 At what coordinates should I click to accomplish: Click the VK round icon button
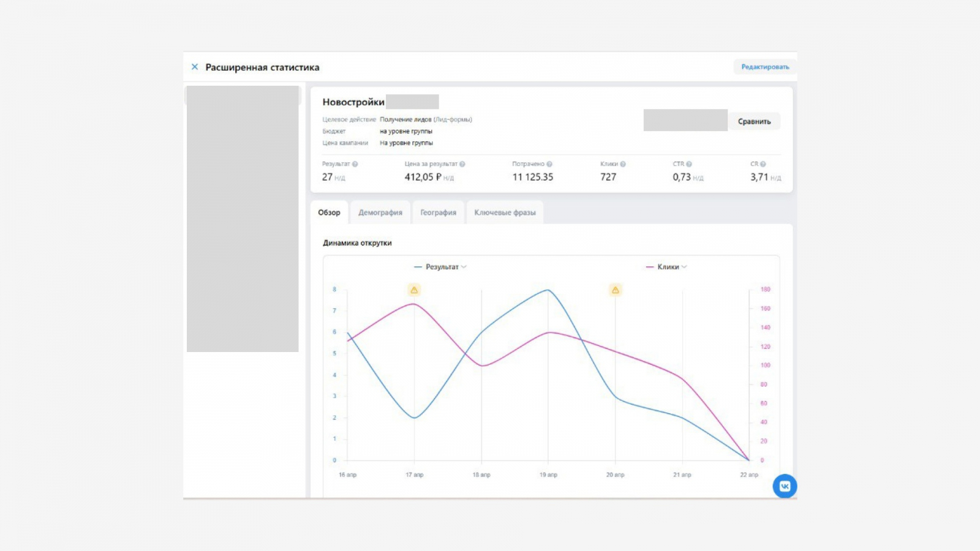pos(785,486)
